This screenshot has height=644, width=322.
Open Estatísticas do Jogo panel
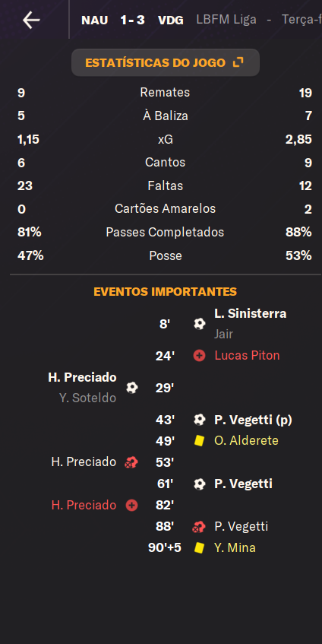pos(166,62)
